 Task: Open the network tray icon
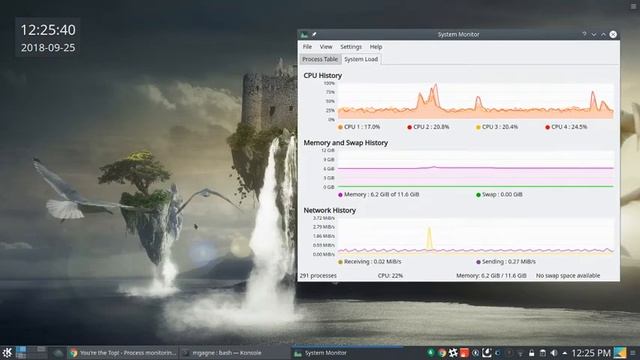coord(520,353)
